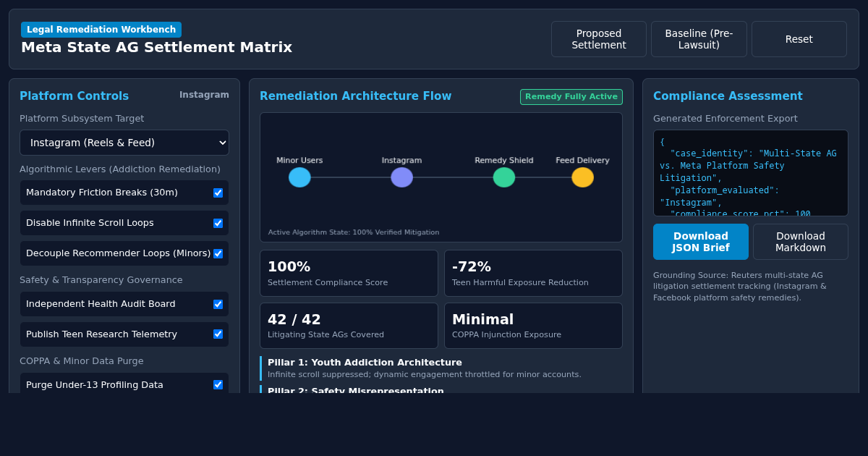Select the green Remedy Shield node

point(504,177)
